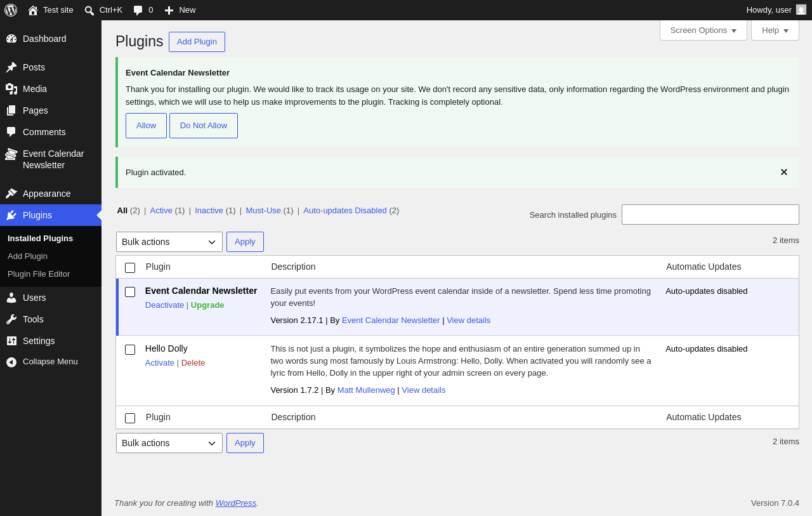Open top Bulk actions dropdown

tap(169, 242)
